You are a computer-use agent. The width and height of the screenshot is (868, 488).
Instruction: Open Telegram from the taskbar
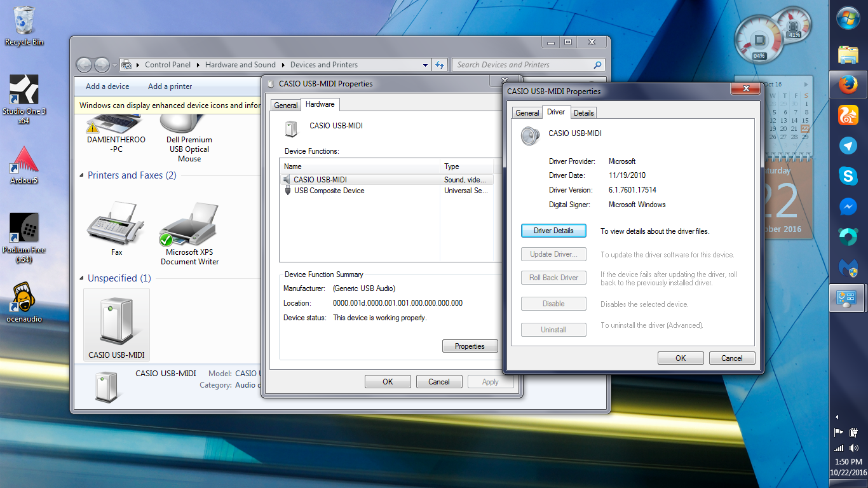coord(848,146)
